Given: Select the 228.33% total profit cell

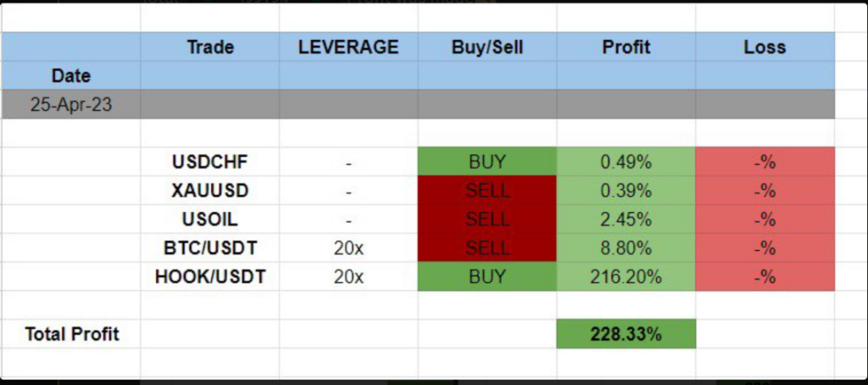Looking at the screenshot, I should [x=626, y=334].
